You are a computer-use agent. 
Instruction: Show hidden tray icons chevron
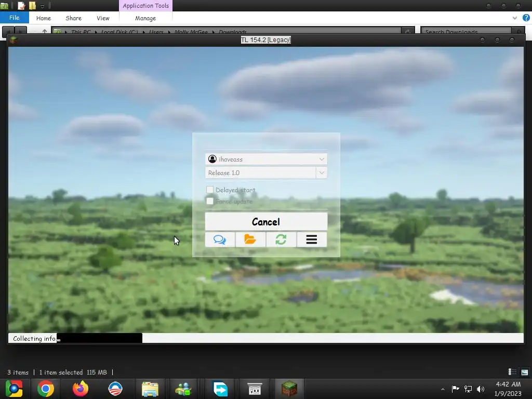[x=443, y=389]
